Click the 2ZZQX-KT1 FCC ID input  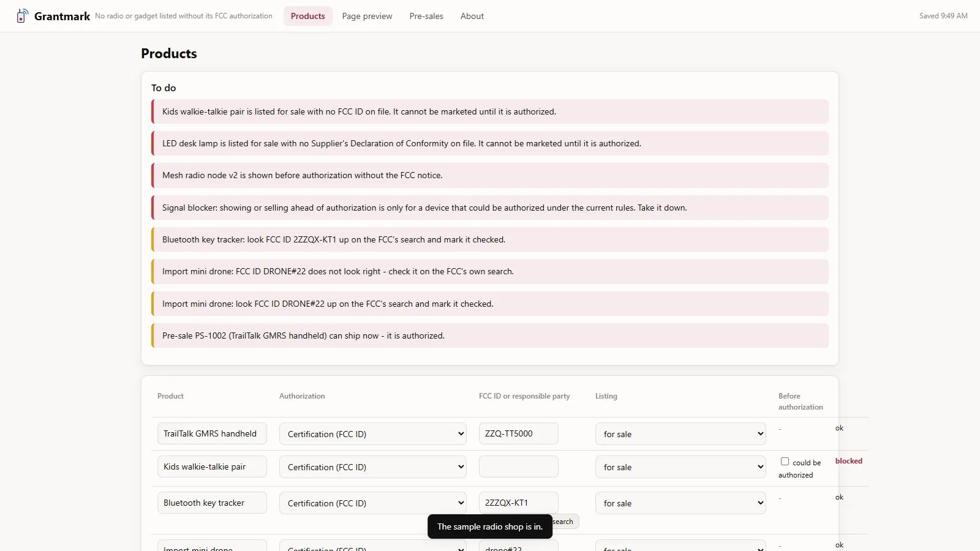(x=518, y=503)
